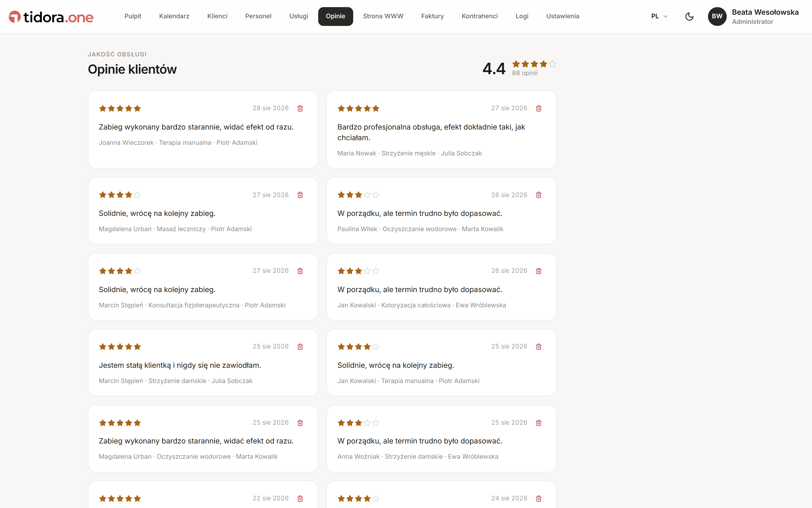Click the tidora.one logo
Viewport: 812px width, 508px height.
(x=51, y=17)
